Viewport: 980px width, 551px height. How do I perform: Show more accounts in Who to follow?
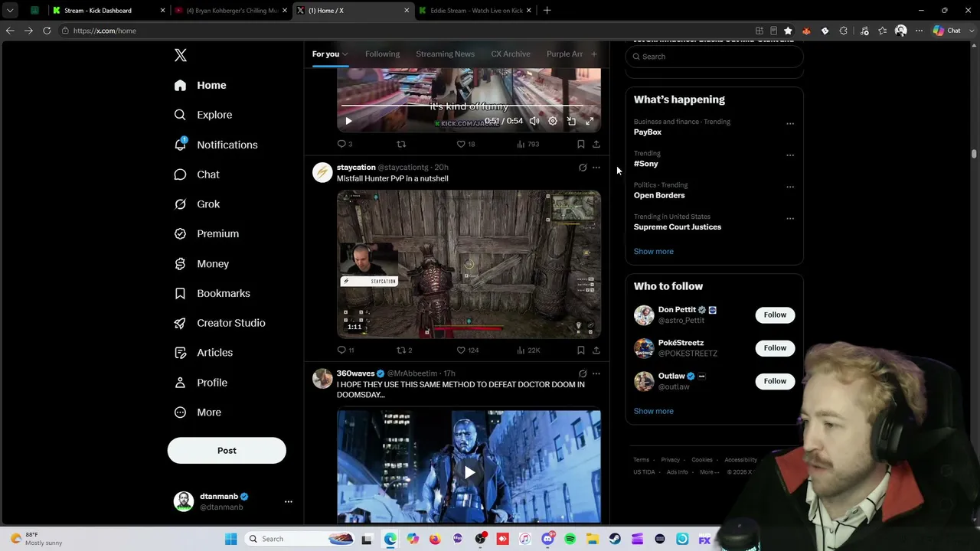pos(654,411)
